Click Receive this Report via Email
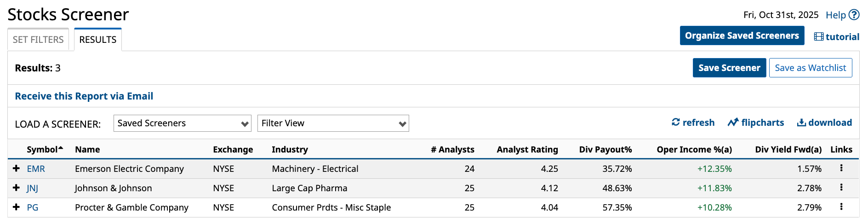 (84, 96)
